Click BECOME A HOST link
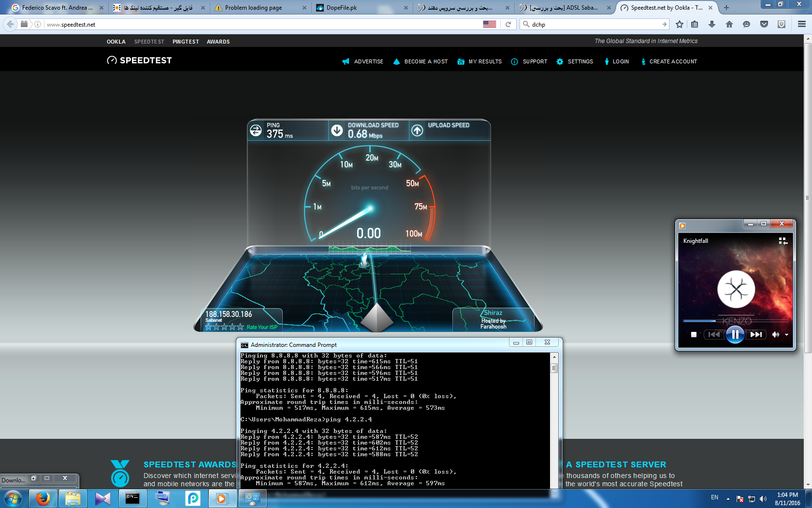 pos(420,61)
